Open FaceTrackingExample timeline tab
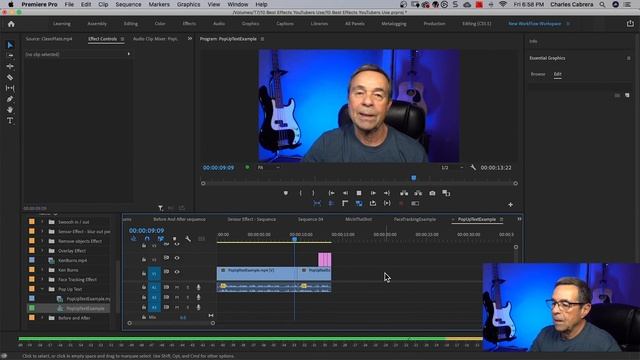Screen dimensions: 640x360 (415, 220)
